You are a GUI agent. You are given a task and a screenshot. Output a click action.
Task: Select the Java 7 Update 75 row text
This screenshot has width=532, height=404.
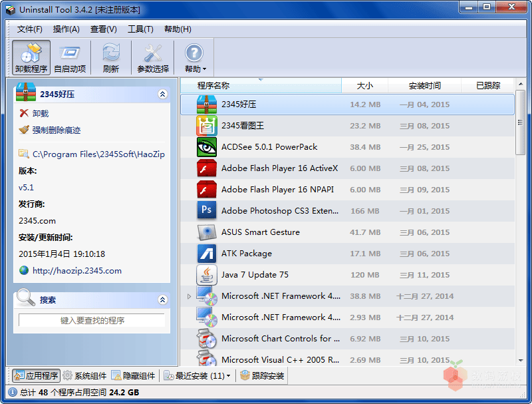255,275
